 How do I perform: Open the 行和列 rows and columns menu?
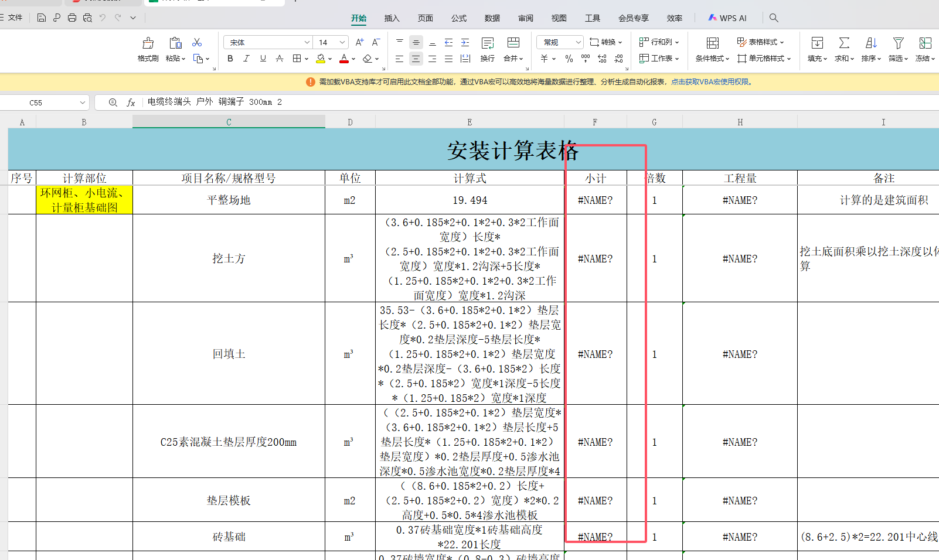click(659, 42)
